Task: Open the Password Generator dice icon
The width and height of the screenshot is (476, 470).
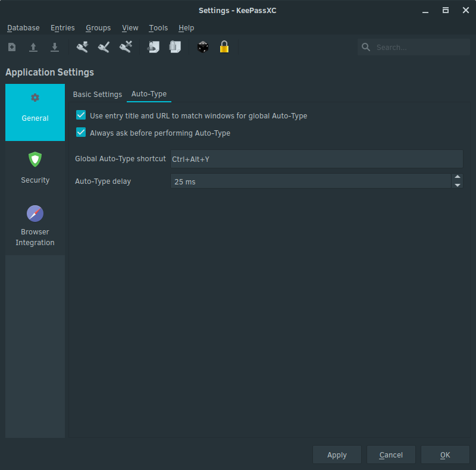Action: click(203, 47)
